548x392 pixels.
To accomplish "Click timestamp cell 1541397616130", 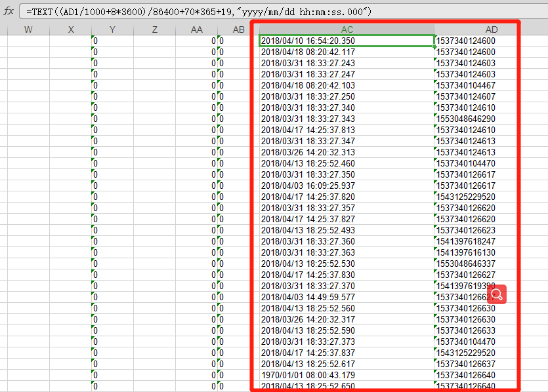I will pyautogui.click(x=491, y=253).
